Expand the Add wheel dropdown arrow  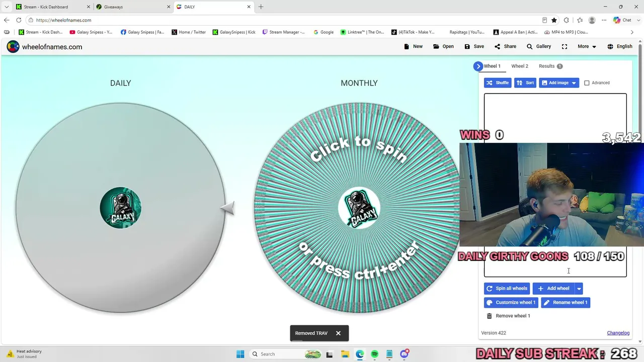click(x=579, y=289)
